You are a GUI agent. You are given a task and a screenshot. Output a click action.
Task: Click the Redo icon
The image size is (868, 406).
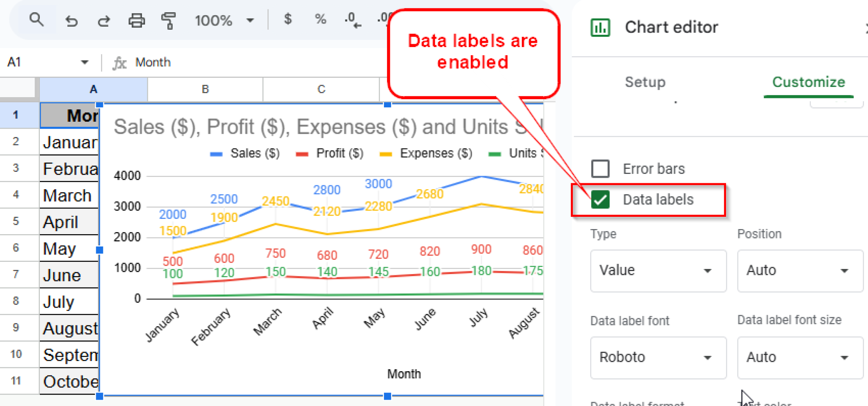coord(104,20)
